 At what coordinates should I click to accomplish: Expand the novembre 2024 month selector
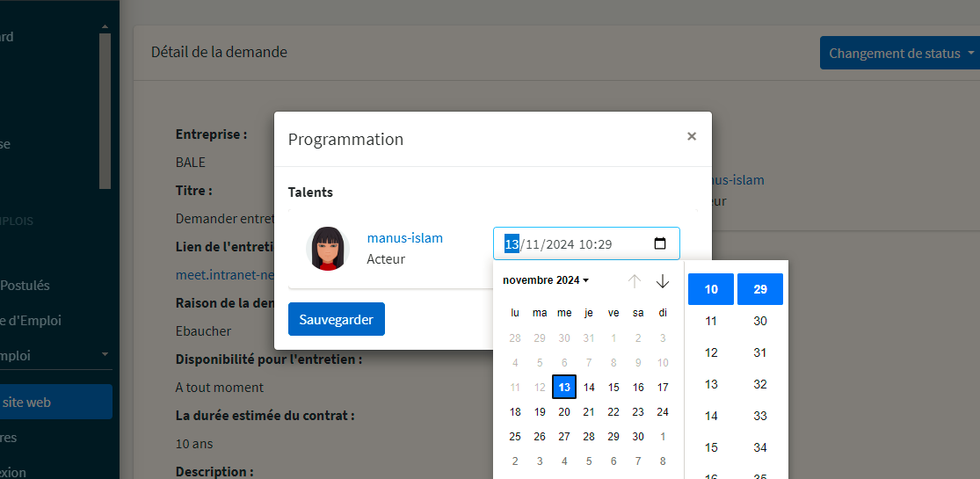pyautogui.click(x=546, y=280)
